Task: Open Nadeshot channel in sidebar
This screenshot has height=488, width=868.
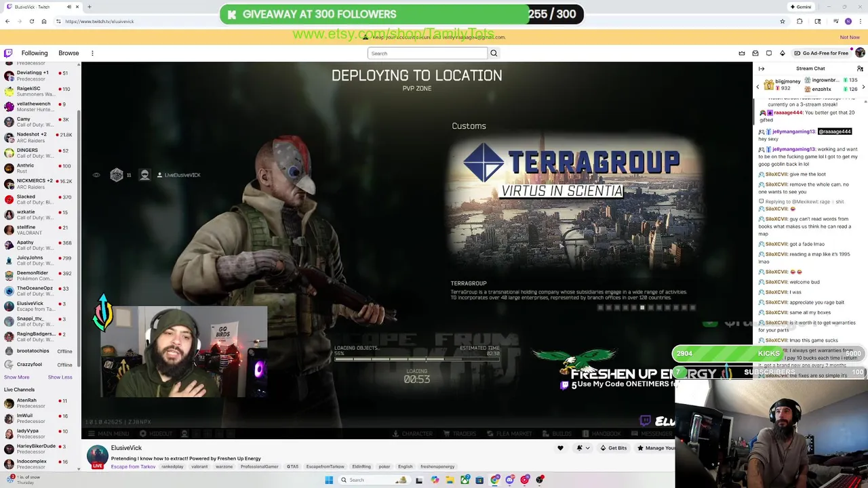Action: (x=39, y=137)
